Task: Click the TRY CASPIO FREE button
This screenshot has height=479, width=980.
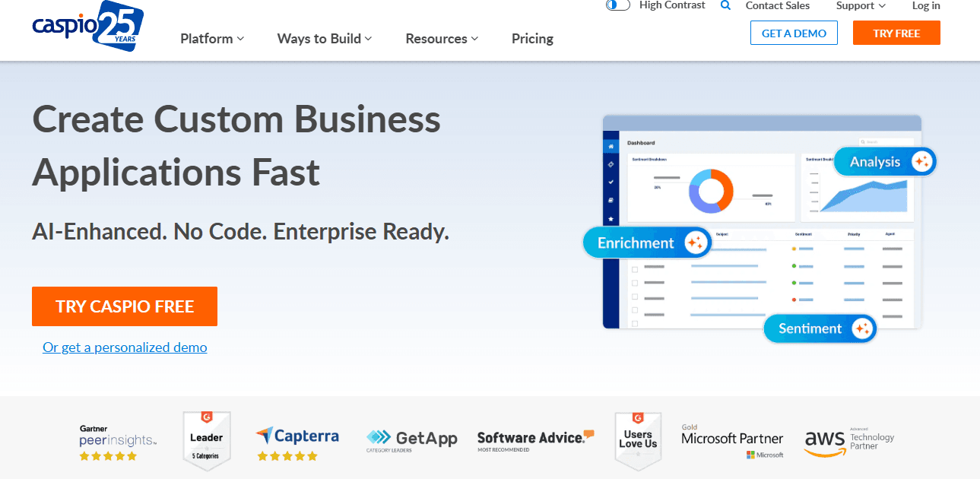Action: (125, 306)
